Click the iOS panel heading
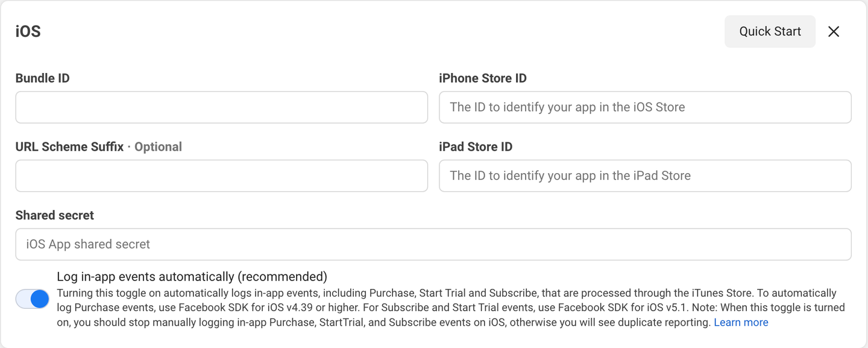868x348 pixels. tap(28, 31)
